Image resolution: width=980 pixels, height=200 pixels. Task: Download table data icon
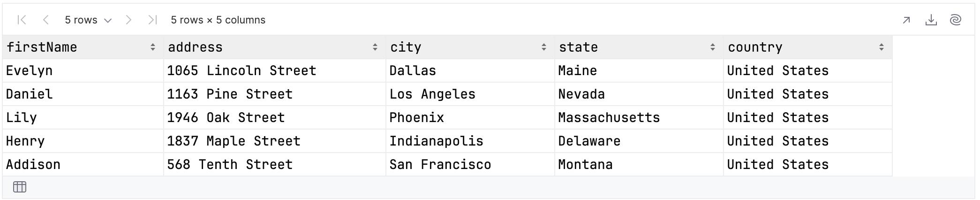[x=931, y=20]
